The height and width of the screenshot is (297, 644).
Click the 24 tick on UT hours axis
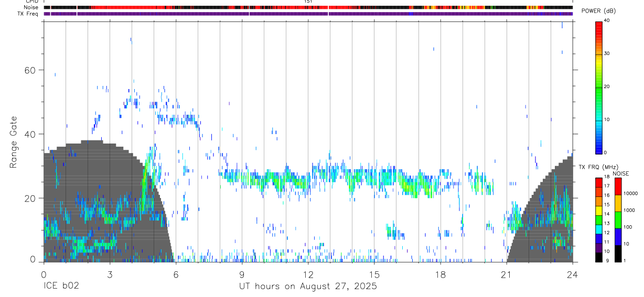click(x=572, y=274)
